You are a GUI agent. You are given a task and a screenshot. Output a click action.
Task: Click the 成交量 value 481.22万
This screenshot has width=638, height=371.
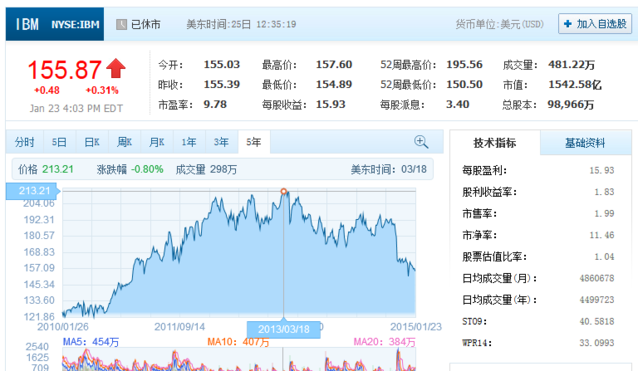tap(571, 64)
